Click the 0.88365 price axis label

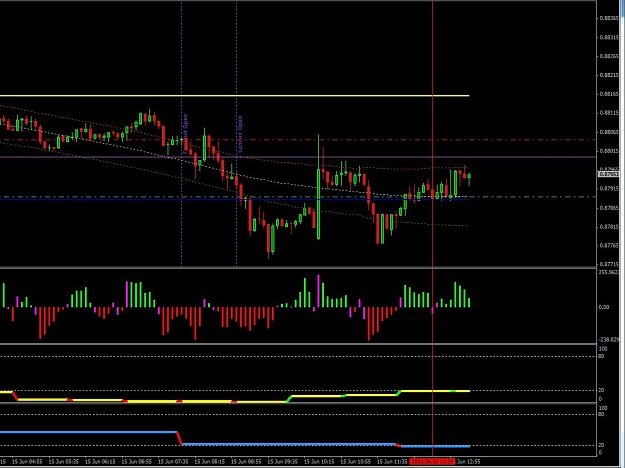(610, 18)
